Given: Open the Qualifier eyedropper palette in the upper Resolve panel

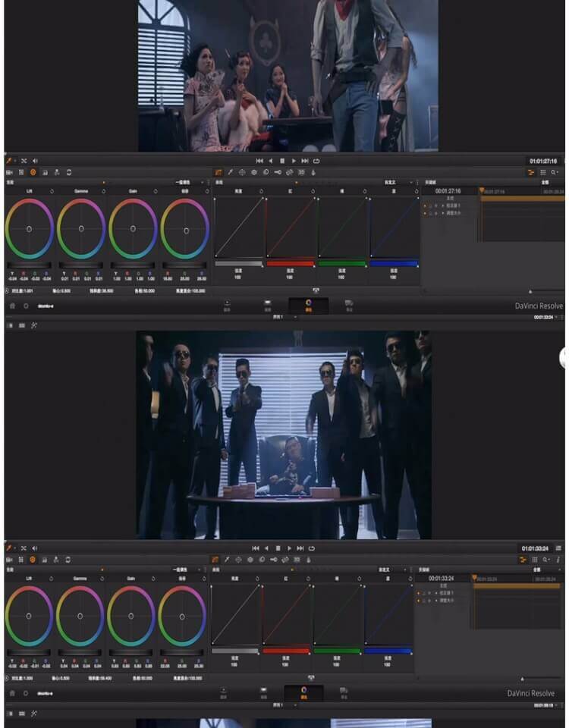Looking at the screenshot, I should tap(230, 172).
